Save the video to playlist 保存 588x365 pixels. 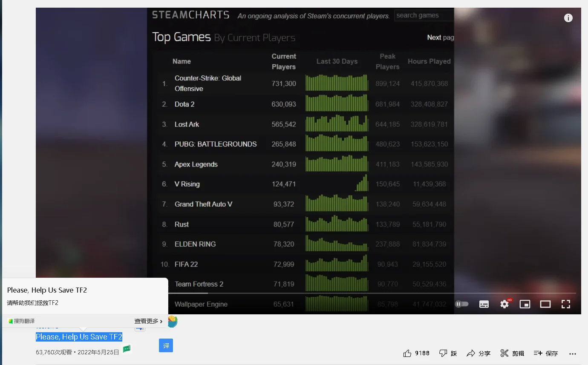click(546, 353)
